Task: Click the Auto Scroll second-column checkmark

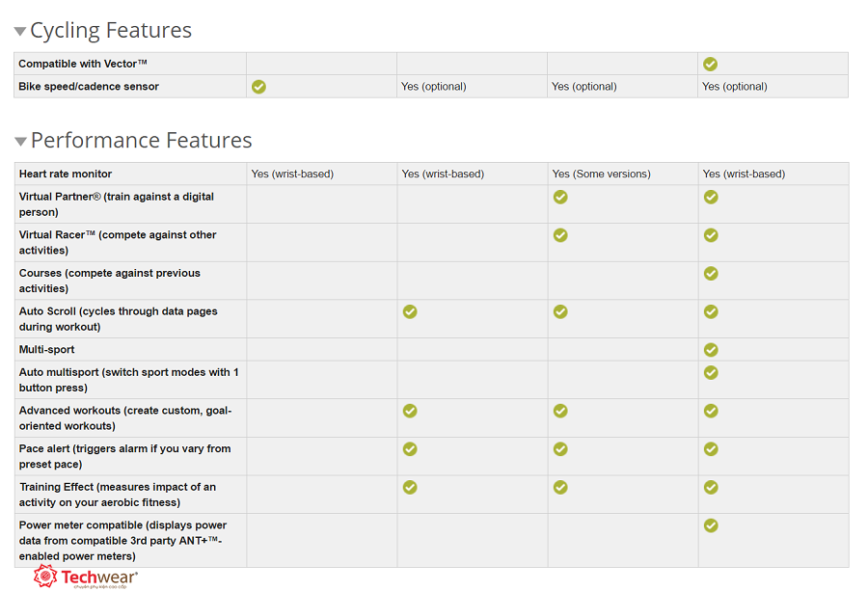Action: (x=410, y=311)
